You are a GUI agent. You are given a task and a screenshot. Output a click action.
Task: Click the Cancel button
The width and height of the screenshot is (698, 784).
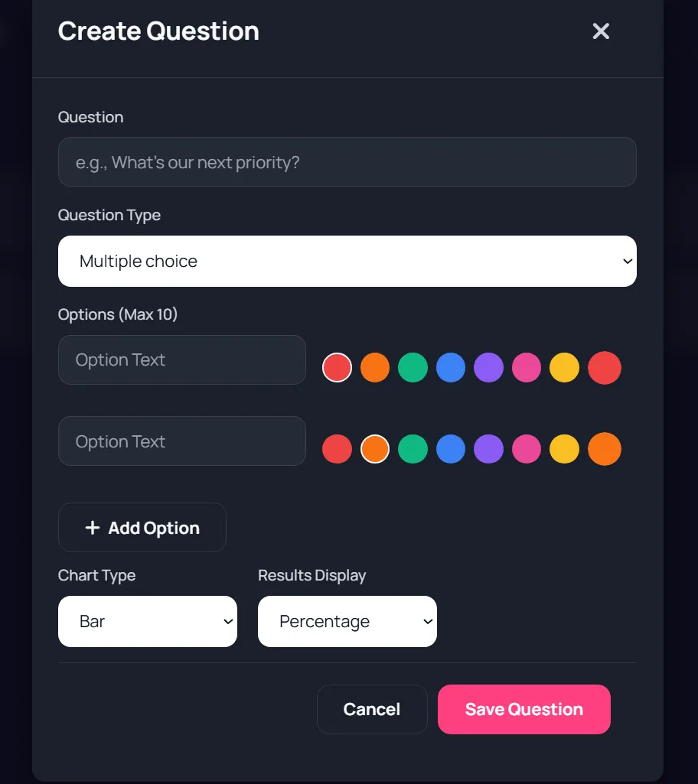(372, 709)
